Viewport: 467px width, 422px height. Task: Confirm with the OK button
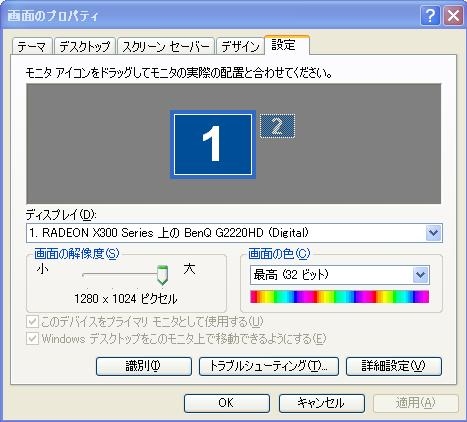227,403
